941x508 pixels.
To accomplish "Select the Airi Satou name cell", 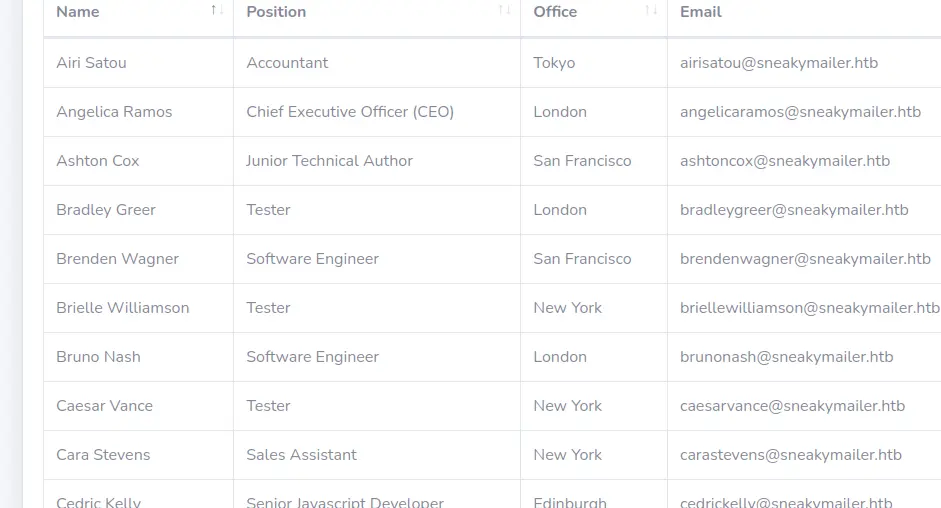I will click(x=92, y=63).
